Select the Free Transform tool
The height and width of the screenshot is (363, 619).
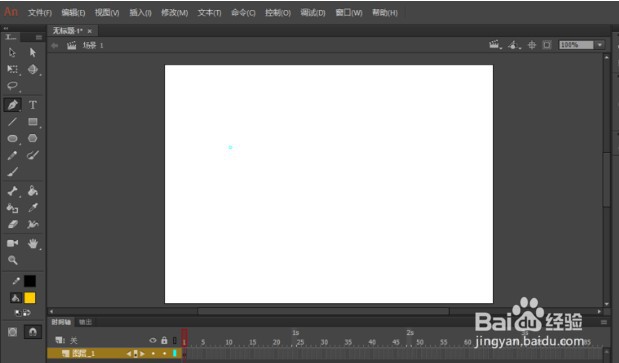[x=12, y=69]
